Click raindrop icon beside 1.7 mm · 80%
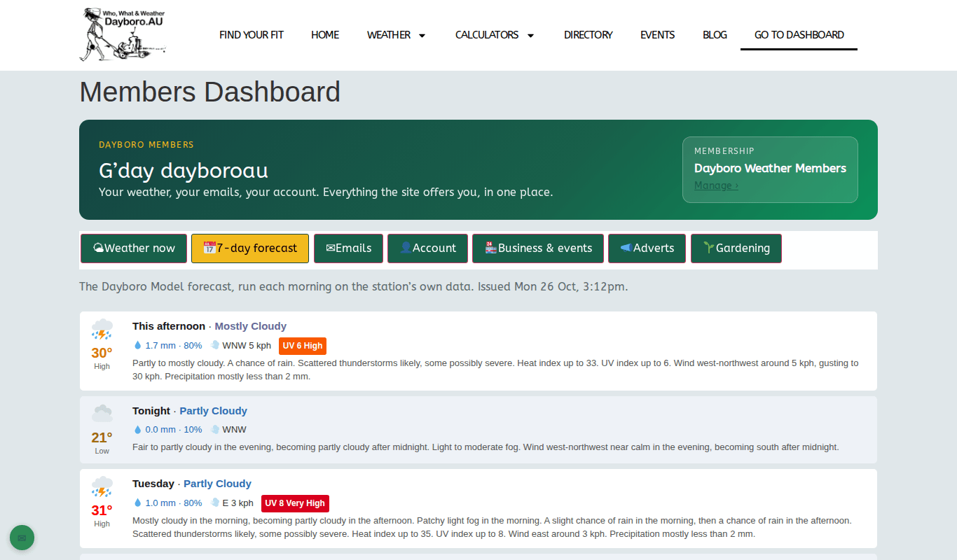The image size is (957, 560). (x=137, y=346)
